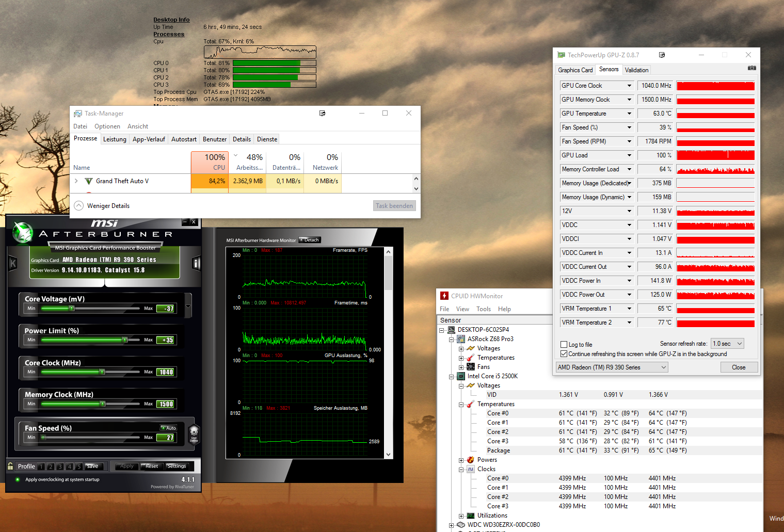Click the Afterburner monitor scrollbar down arrow
The width and height of the screenshot is (784, 532).
tap(389, 455)
